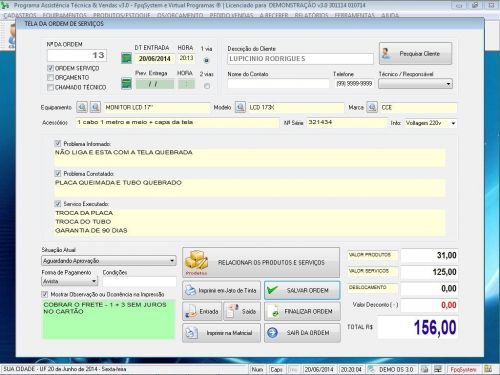
Task: Click the Pesquisar Cliente button
Action: (415, 53)
